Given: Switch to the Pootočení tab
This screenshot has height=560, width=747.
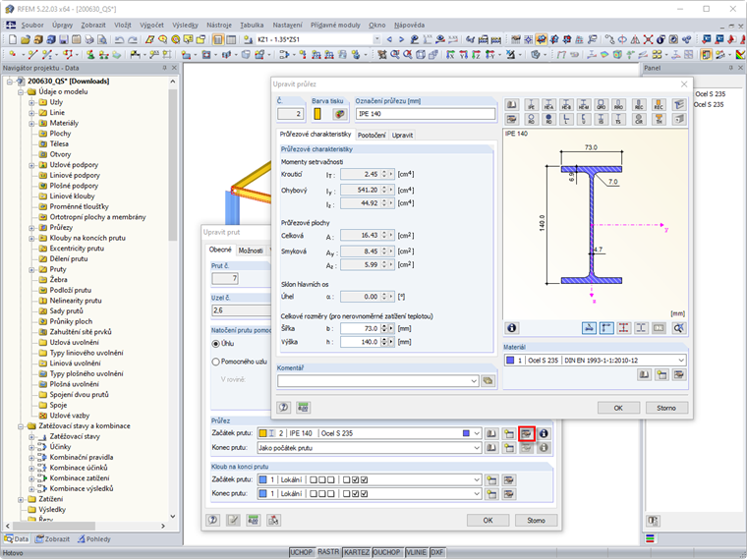Looking at the screenshot, I should pyautogui.click(x=371, y=135).
